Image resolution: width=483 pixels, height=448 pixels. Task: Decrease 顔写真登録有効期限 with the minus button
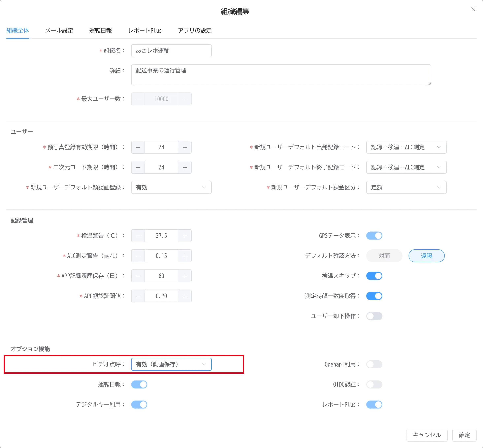click(x=138, y=147)
